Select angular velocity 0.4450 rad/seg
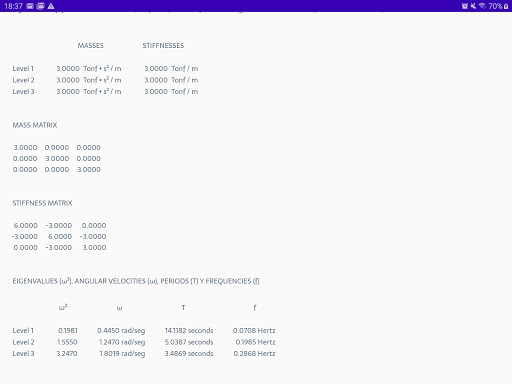This screenshot has width=512, height=384. [121, 330]
